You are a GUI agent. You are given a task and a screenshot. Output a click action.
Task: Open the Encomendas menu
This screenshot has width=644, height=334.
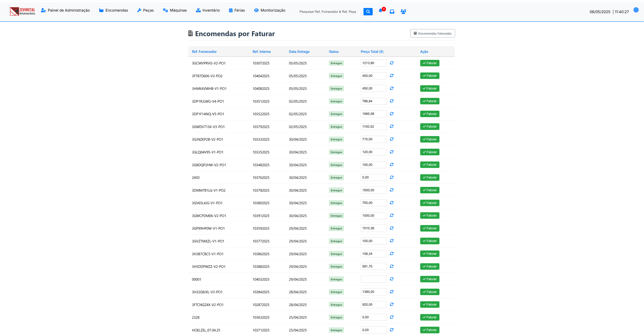(x=113, y=10)
